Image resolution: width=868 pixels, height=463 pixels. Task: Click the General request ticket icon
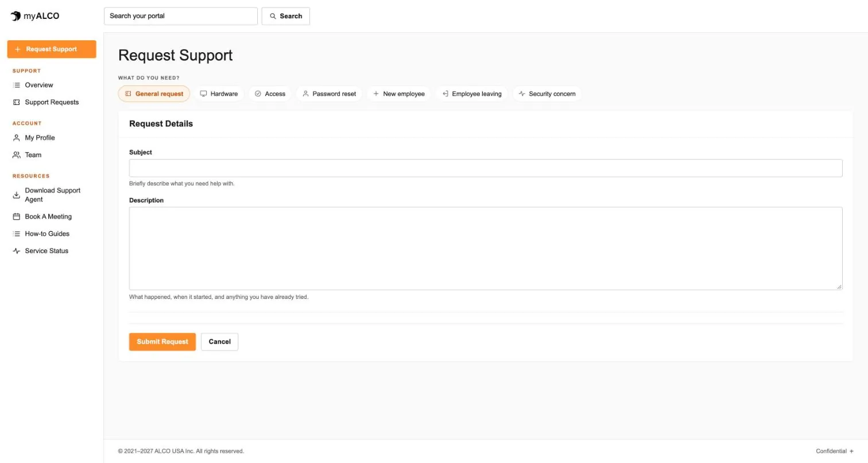click(128, 94)
